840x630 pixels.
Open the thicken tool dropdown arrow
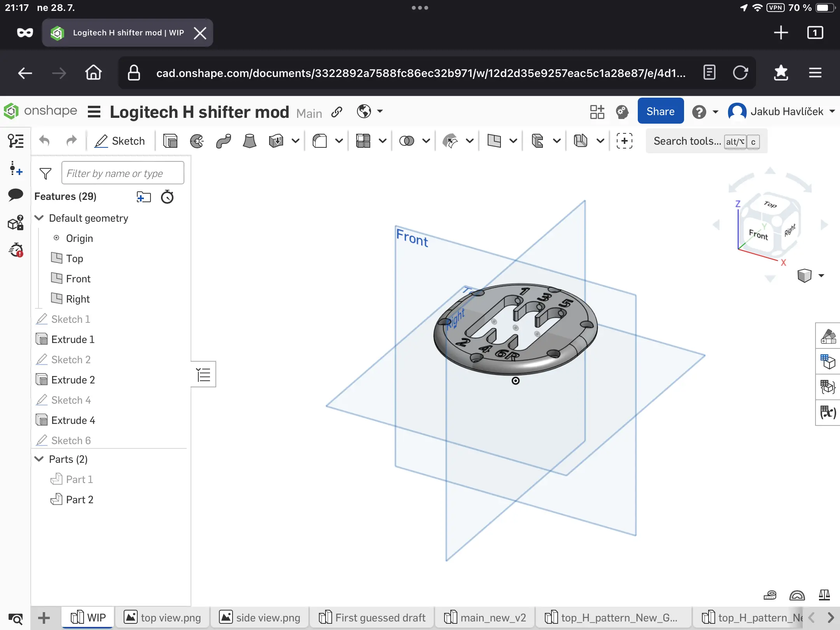296,141
